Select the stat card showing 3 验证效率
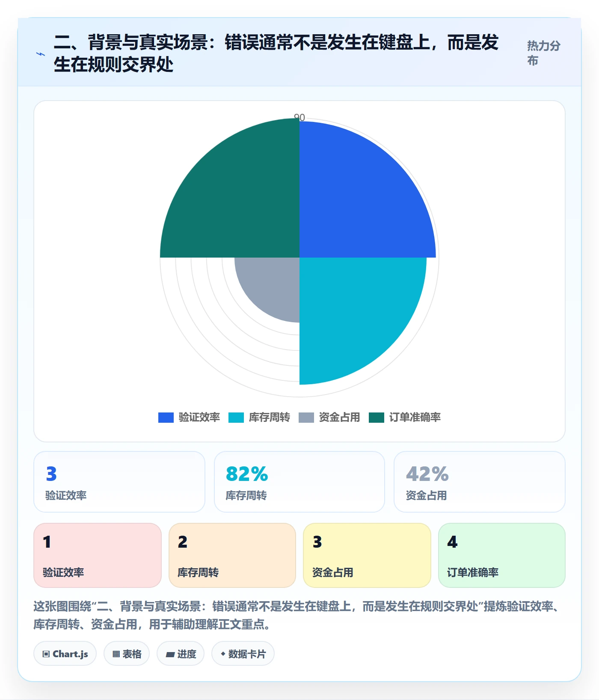This screenshot has width=599, height=700. (119, 482)
